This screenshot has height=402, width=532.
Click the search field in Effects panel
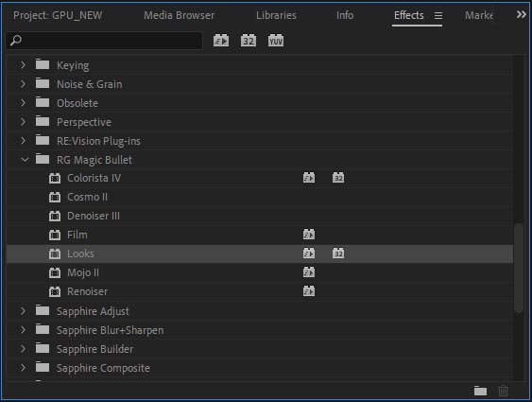tap(104, 41)
